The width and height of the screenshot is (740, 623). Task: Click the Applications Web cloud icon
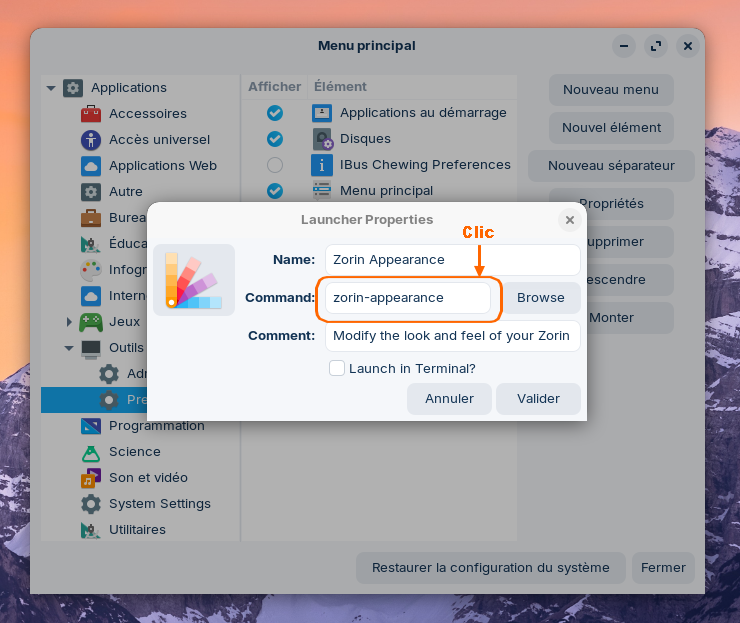pos(91,166)
